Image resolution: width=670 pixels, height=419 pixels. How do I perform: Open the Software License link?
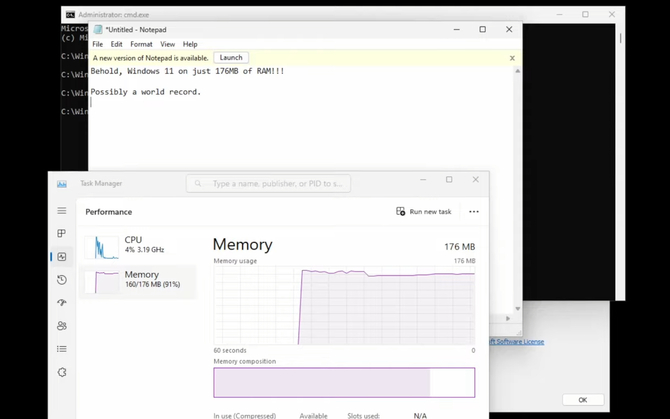(x=517, y=342)
